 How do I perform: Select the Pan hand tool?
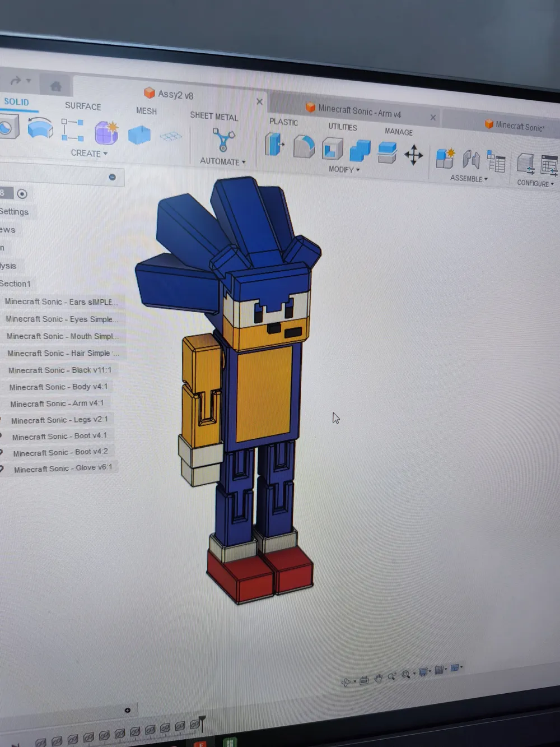tap(378, 678)
